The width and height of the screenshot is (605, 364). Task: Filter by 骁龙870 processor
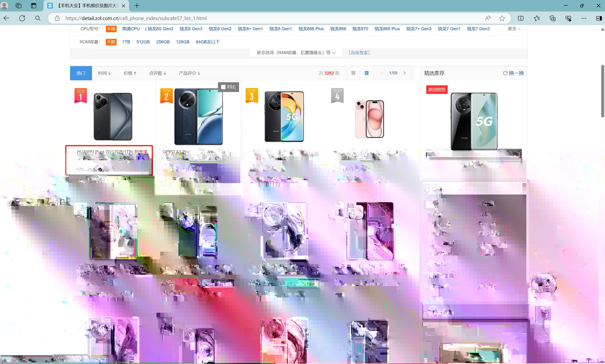click(x=360, y=29)
